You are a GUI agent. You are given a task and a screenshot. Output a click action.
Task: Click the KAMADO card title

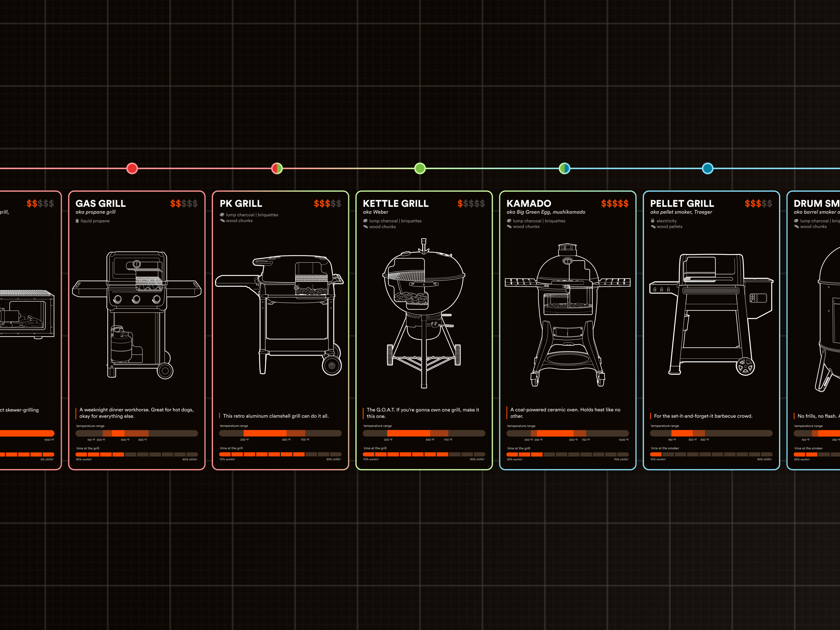click(529, 204)
